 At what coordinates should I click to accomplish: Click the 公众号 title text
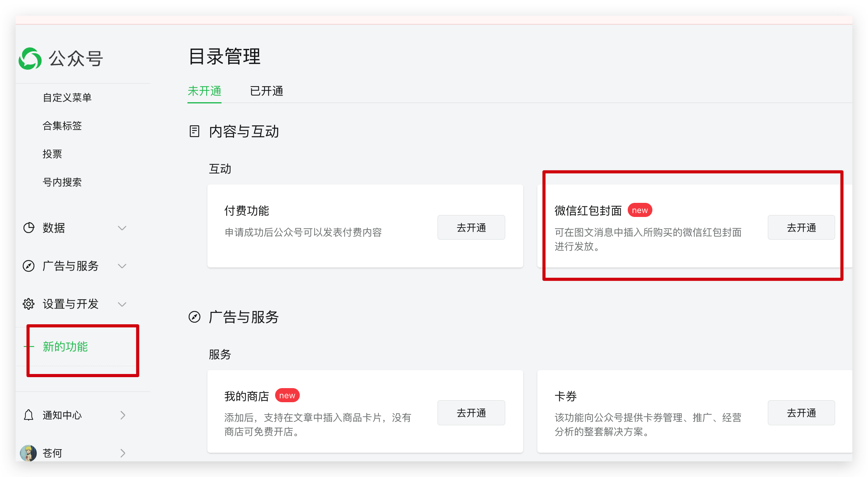(76, 59)
